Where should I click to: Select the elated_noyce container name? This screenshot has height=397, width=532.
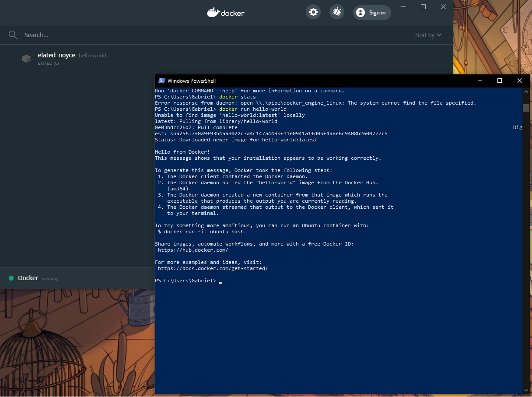pos(56,55)
